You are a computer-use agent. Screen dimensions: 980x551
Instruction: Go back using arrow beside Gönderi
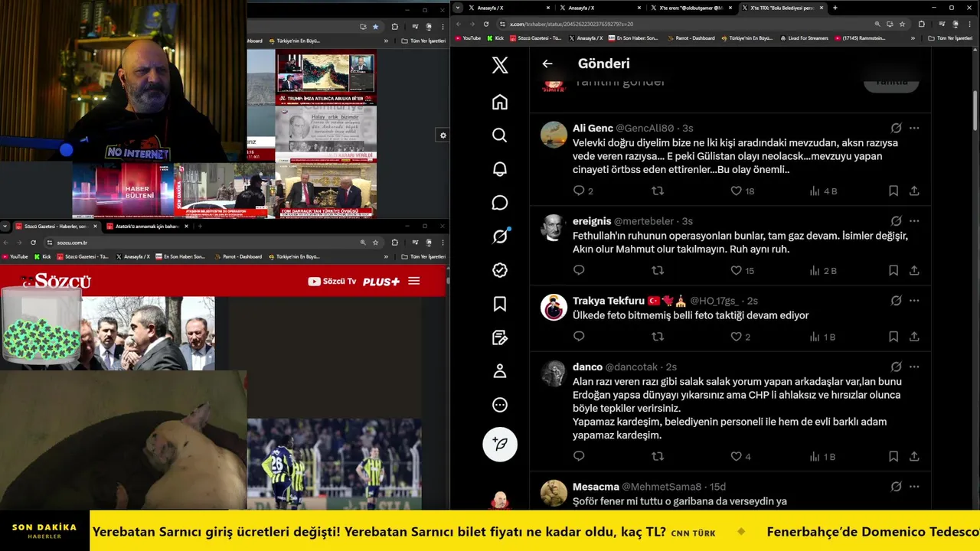click(547, 64)
